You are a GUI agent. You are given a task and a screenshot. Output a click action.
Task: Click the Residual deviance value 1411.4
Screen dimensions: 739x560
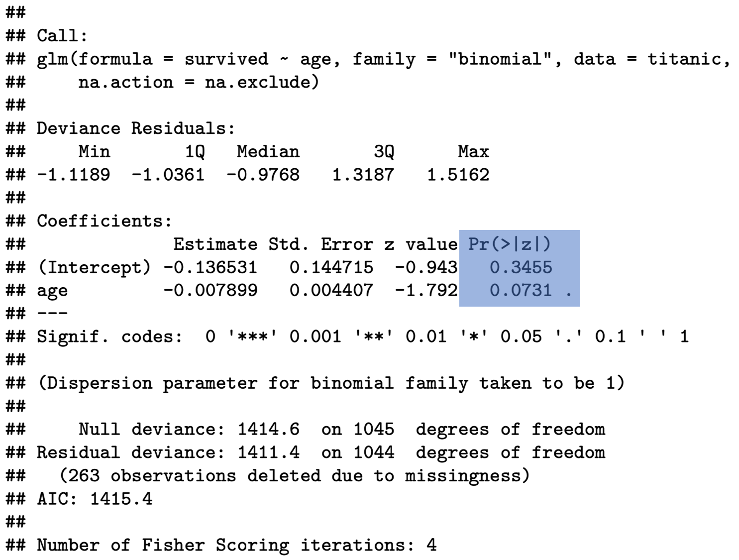pyautogui.click(x=268, y=453)
